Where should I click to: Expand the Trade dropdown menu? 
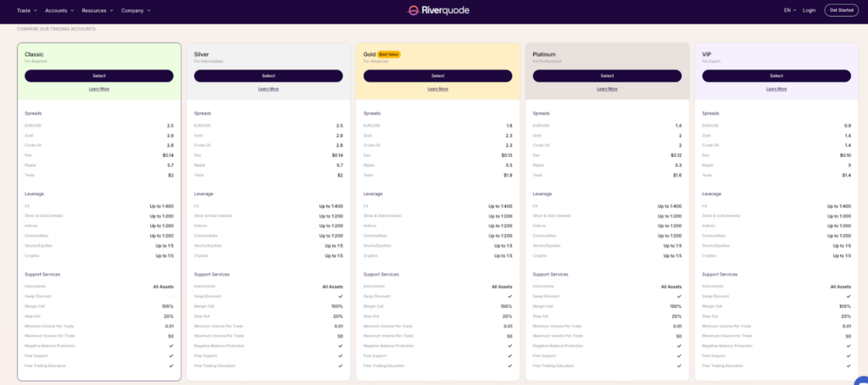pos(27,10)
